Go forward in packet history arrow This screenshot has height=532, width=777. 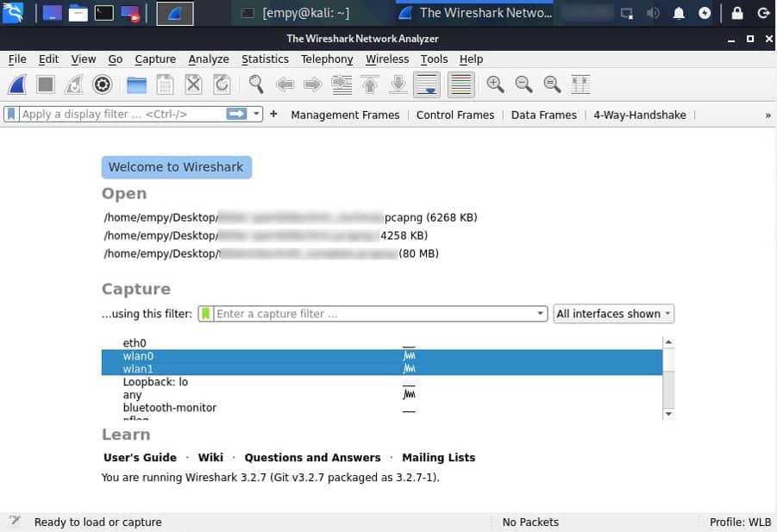coord(313,84)
